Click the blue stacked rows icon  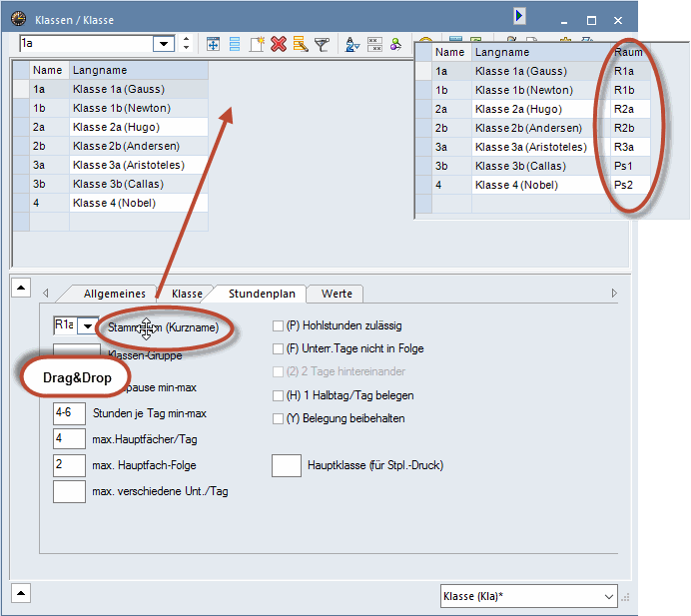[x=235, y=44]
